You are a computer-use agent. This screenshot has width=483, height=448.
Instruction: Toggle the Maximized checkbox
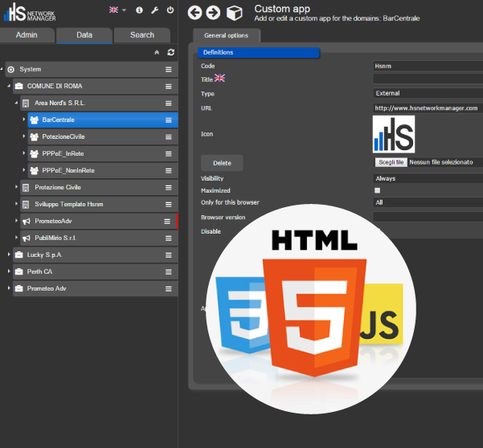click(x=378, y=190)
